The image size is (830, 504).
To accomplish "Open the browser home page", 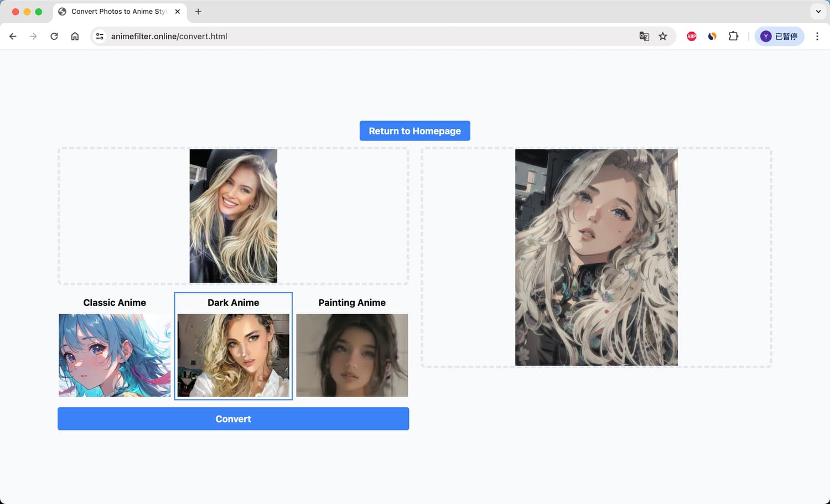I will pos(75,37).
